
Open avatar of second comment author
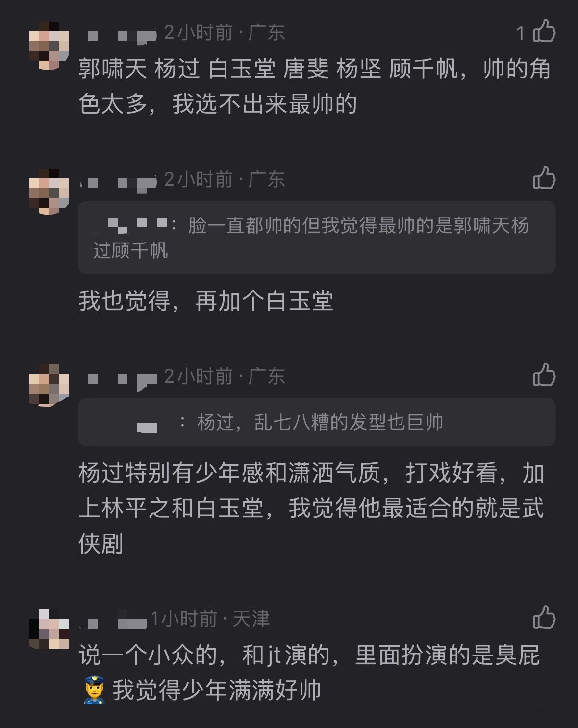[49, 192]
